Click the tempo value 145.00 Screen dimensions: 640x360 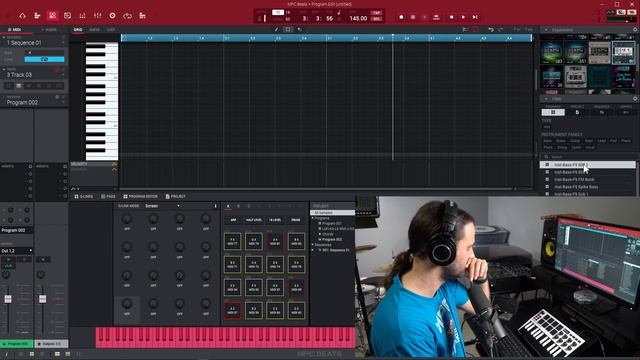click(x=358, y=18)
